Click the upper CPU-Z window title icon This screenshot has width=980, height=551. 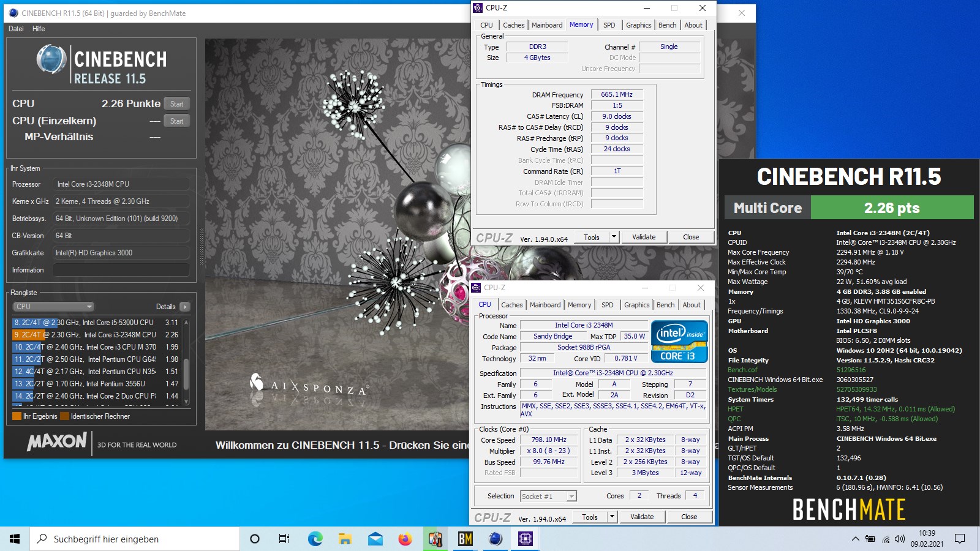tap(478, 8)
